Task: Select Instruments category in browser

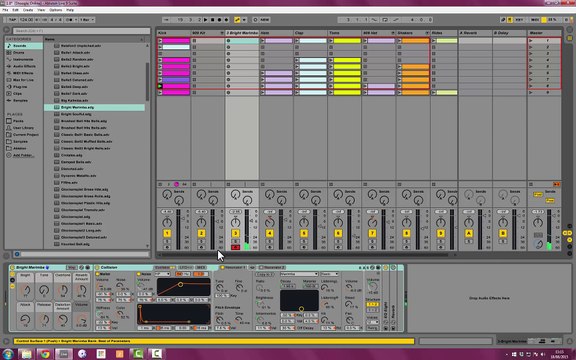Action: [23, 60]
